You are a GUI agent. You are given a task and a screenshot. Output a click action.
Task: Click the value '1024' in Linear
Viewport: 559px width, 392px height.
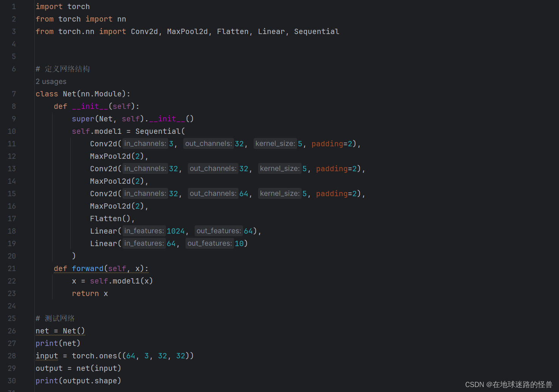pos(176,231)
